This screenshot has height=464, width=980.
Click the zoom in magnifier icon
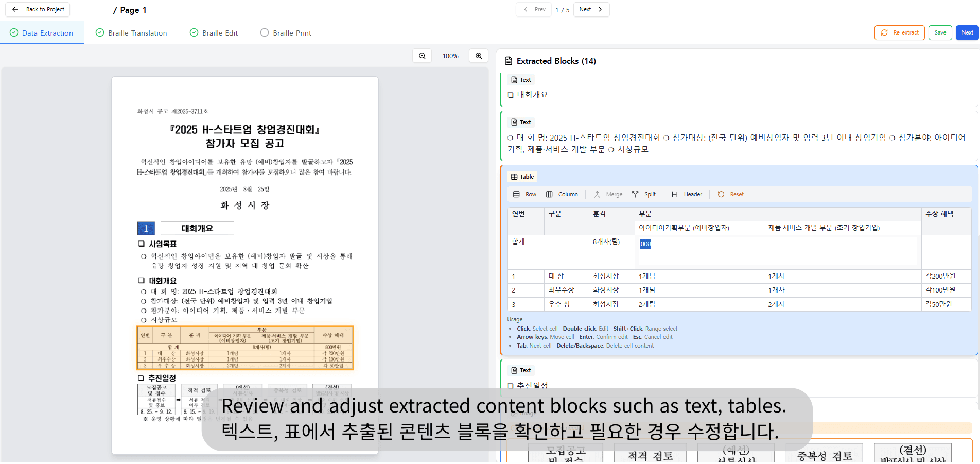479,55
